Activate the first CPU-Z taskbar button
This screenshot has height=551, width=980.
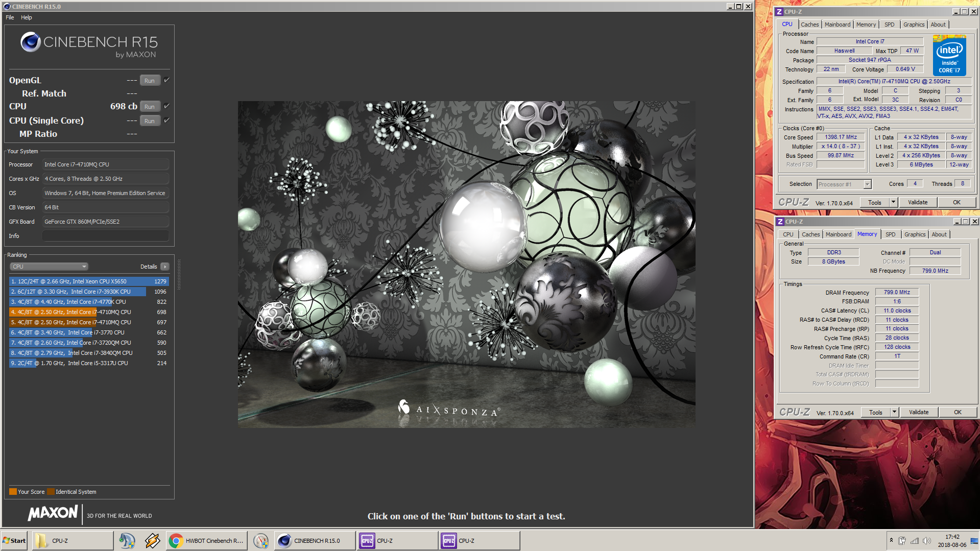coord(397,540)
